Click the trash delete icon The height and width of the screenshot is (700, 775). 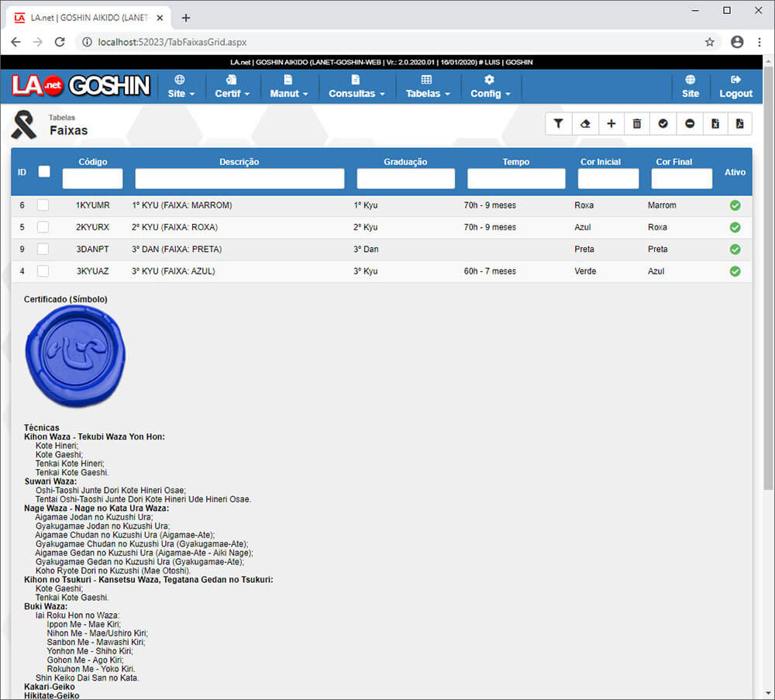tap(637, 123)
